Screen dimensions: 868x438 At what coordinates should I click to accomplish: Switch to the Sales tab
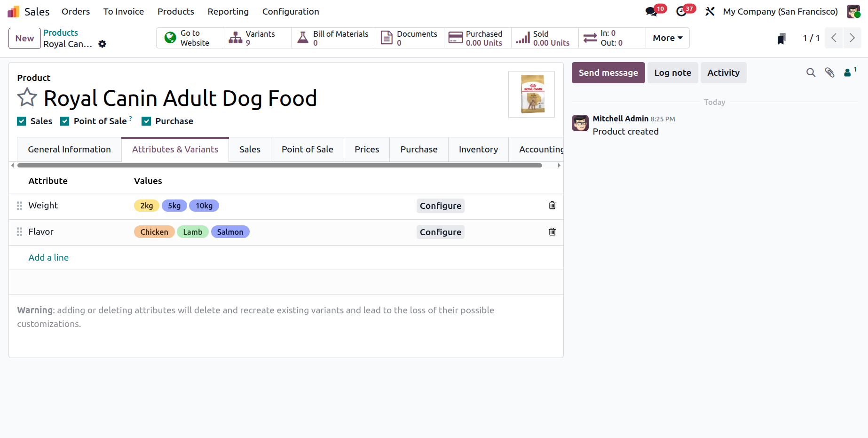pyautogui.click(x=250, y=150)
